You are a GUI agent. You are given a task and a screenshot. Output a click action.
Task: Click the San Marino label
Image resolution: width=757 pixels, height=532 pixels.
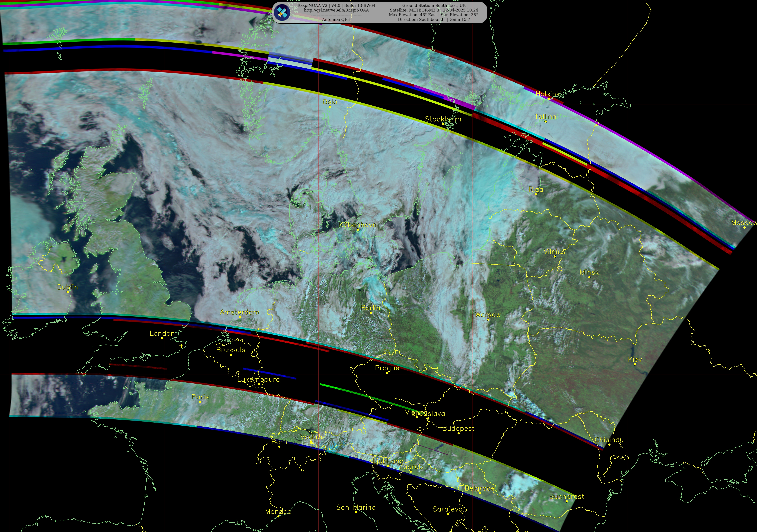click(x=356, y=507)
